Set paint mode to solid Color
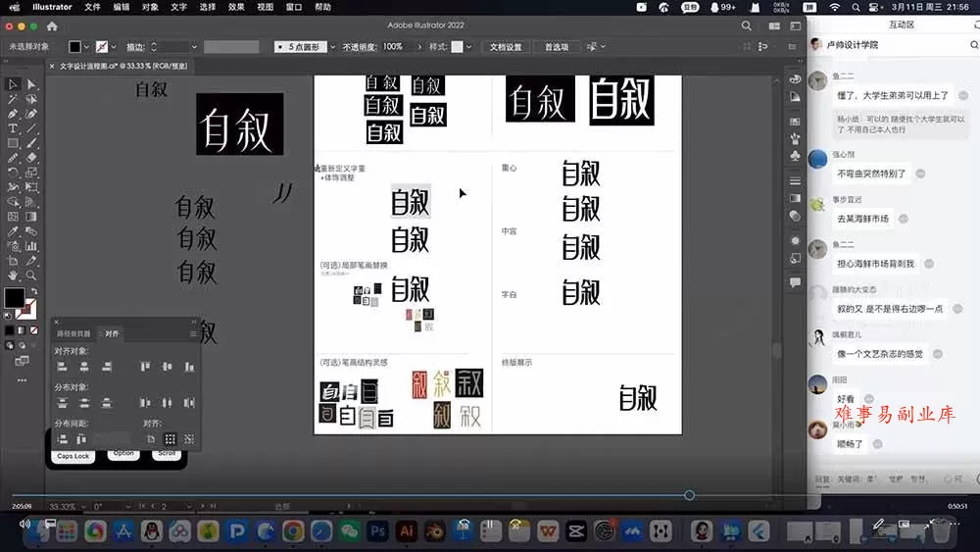Image resolution: width=980 pixels, height=552 pixels. (10, 330)
